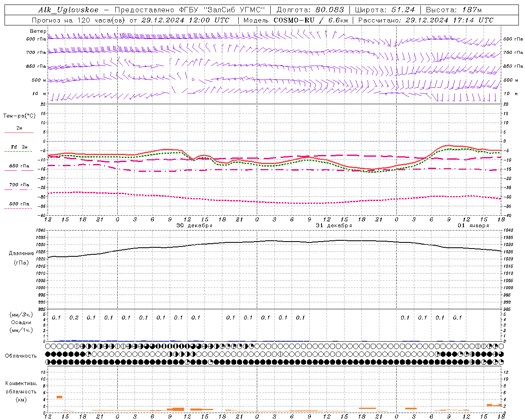The image size is (525, 420).
Task: Click the '31 декабря' date label
Action: click(x=333, y=226)
